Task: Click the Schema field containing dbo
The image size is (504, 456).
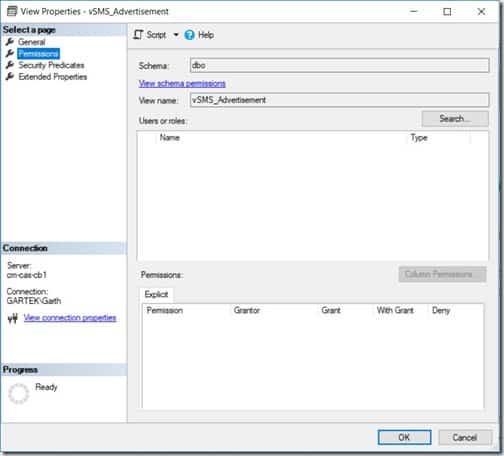Action: pyautogui.click(x=339, y=65)
